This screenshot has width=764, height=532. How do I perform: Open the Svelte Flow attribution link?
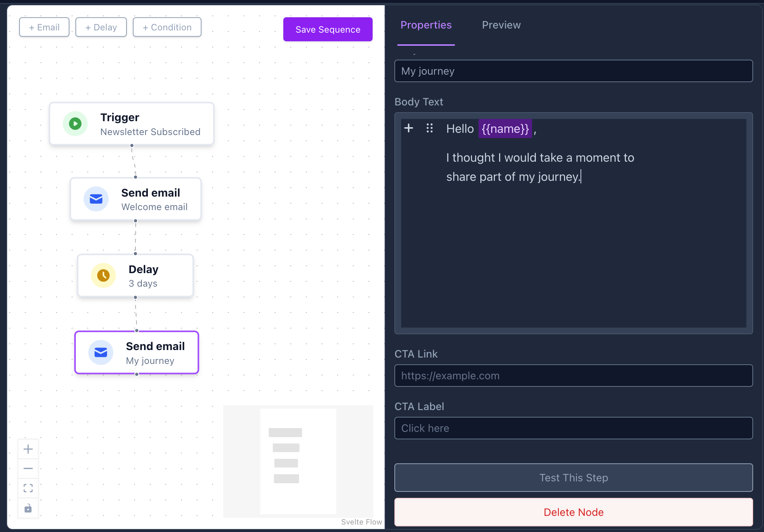click(x=361, y=522)
